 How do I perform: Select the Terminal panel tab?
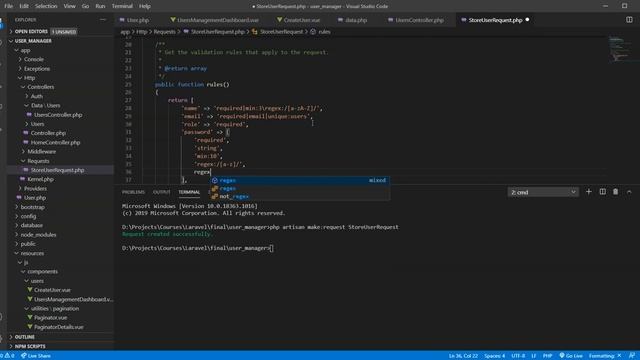coord(189,192)
